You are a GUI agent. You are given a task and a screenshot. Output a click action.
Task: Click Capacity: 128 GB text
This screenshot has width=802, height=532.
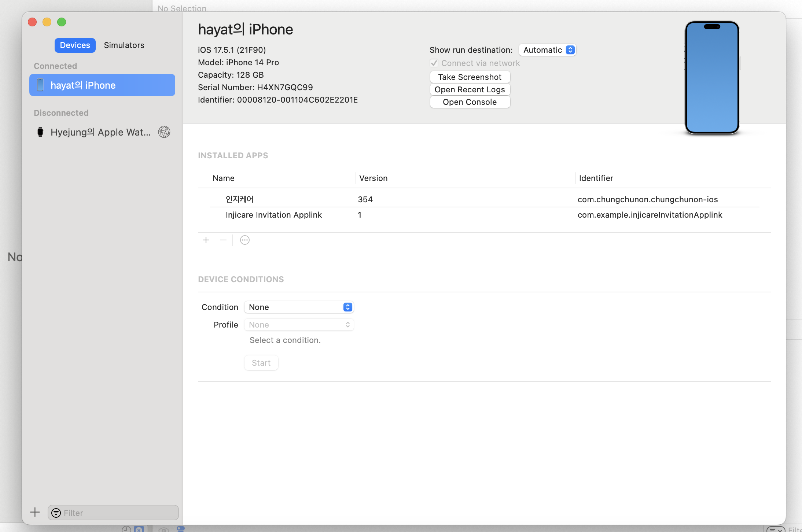click(x=231, y=75)
